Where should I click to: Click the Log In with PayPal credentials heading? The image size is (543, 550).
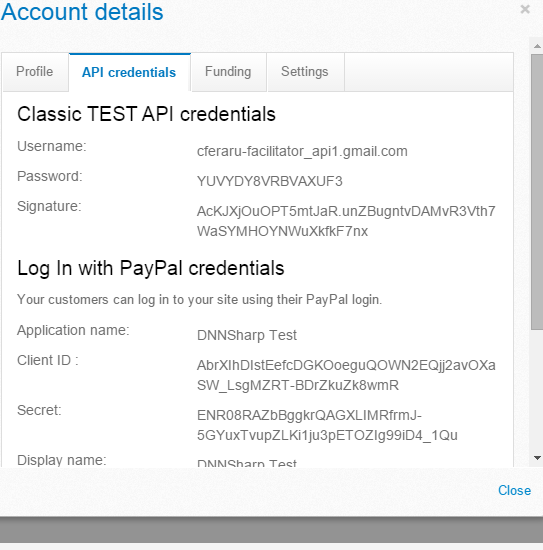click(x=150, y=269)
